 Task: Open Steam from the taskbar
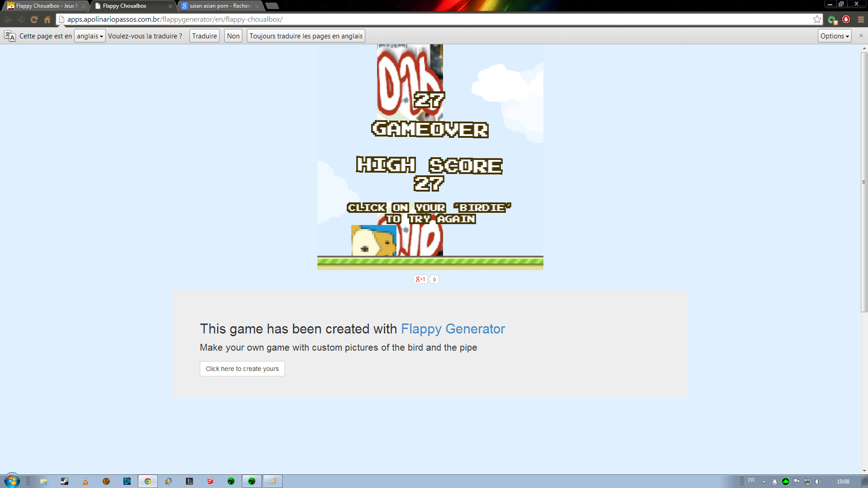[x=65, y=481]
